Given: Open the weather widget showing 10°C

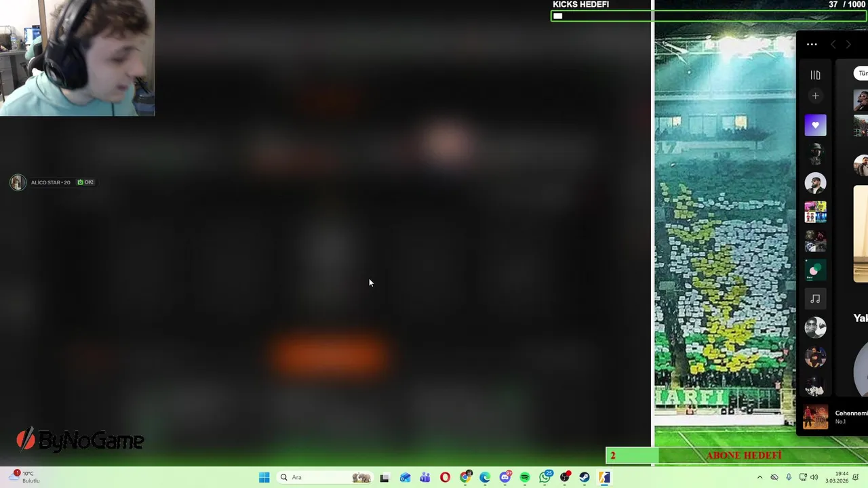Looking at the screenshot, I should click(x=24, y=477).
